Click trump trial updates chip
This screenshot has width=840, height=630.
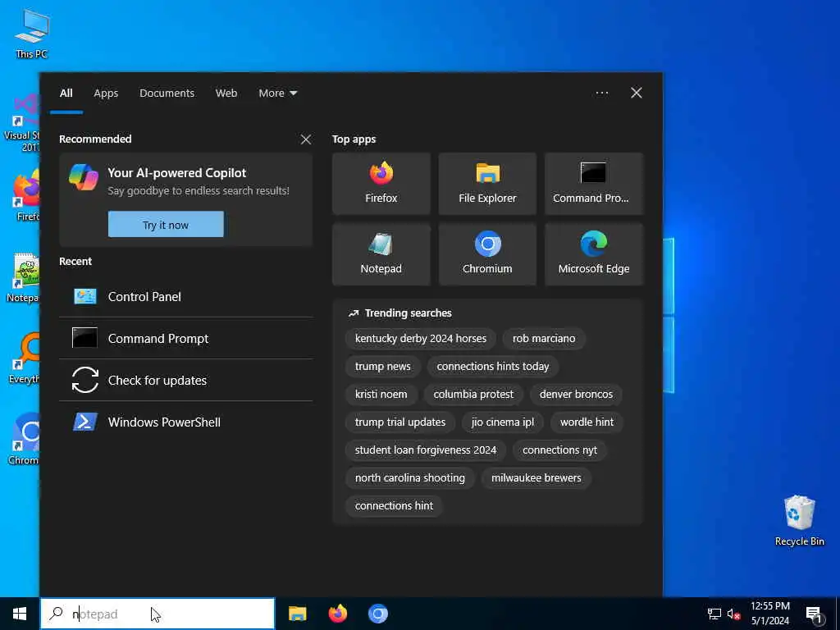click(x=400, y=422)
